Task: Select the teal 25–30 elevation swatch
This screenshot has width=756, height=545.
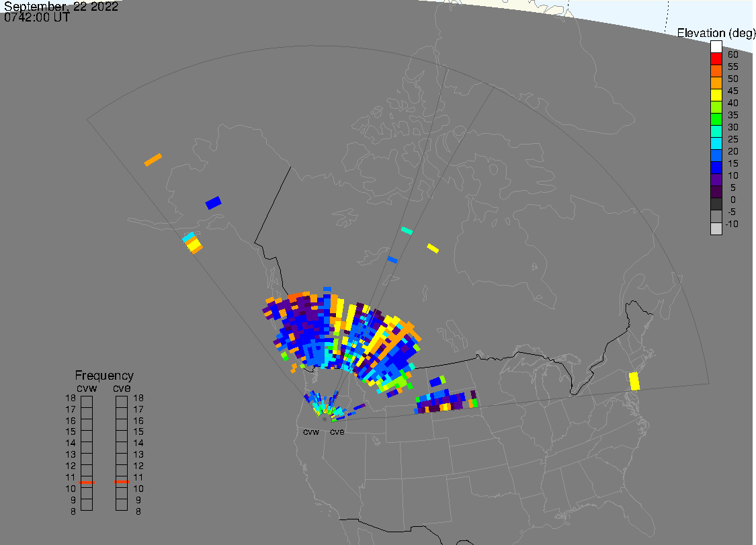Action: coord(716,131)
